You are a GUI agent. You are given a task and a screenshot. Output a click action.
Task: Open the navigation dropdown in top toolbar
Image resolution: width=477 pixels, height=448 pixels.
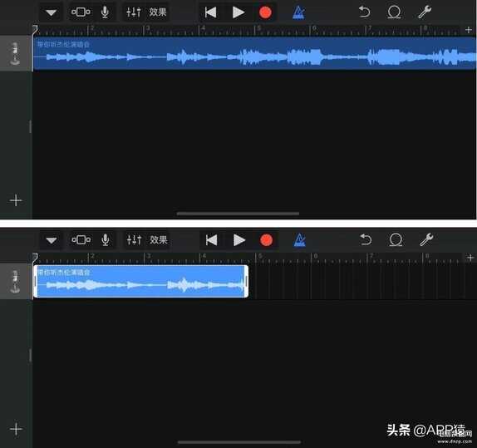tap(51, 12)
